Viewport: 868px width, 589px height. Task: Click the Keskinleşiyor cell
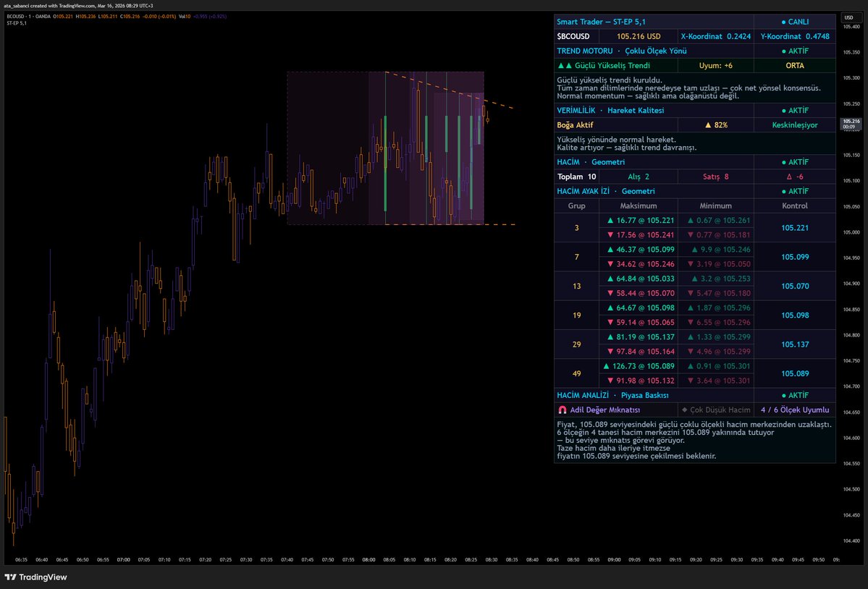[x=794, y=125]
